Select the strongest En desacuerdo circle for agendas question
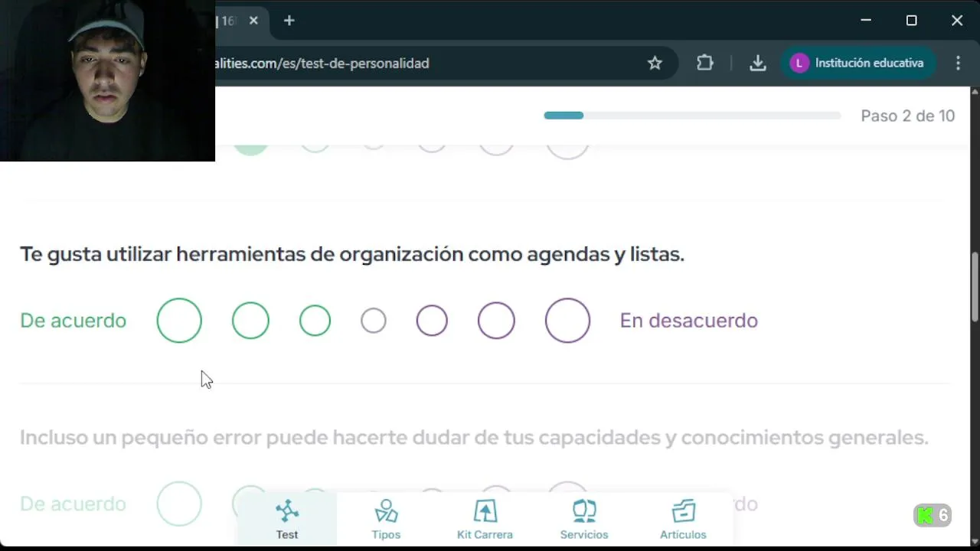The width and height of the screenshot is (980, 551). [567, 321]
